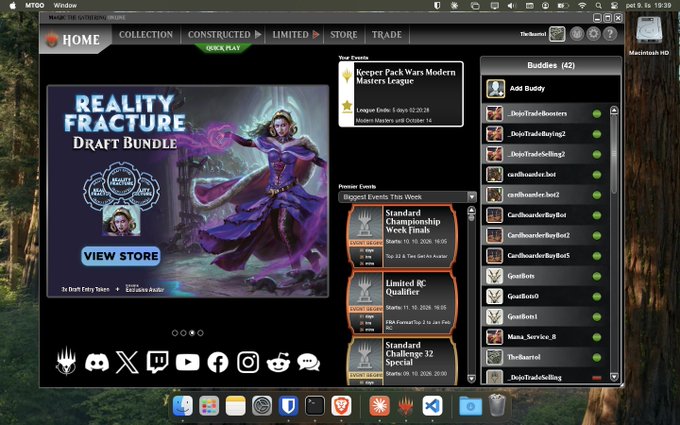This screenshot has height=425, width=680.
Task: Select the third banner carousel dot
Action: tap(192, 333)
